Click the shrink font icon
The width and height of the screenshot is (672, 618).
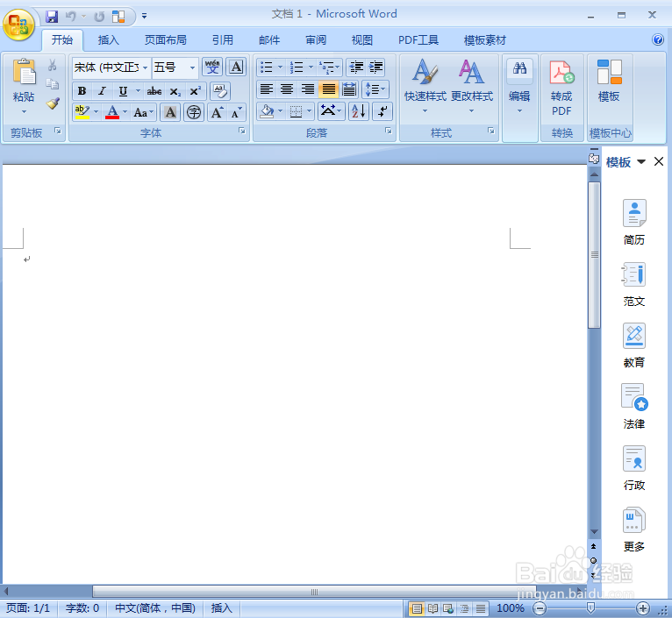coord(236,112)
